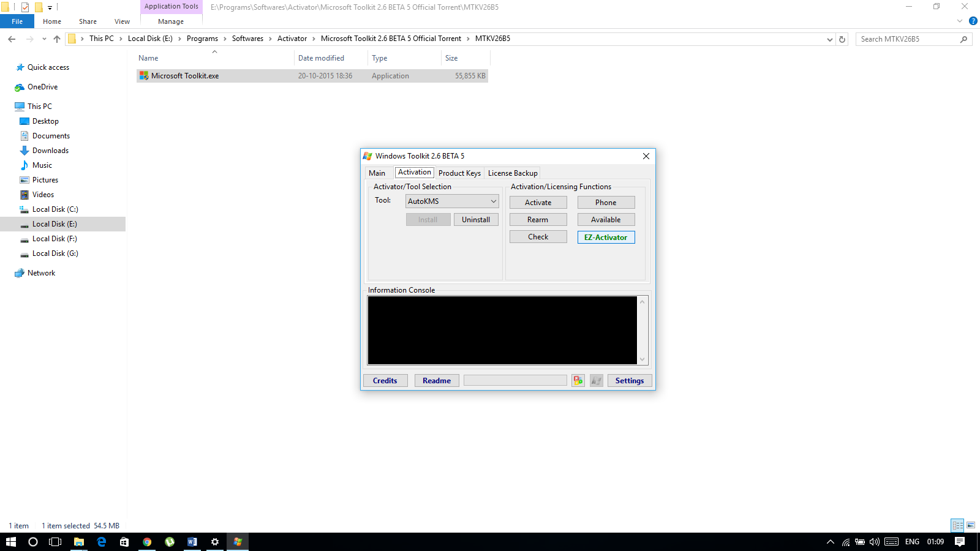Click the progress bar next to Readme
The height and width of the screenshot is (551, 980).
tap(515, 381)
